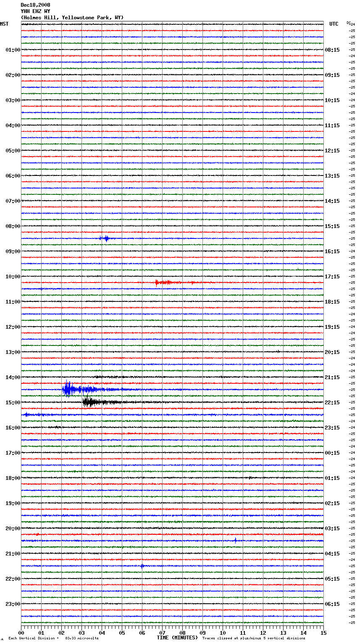
Task: Click the 22:15 UTC time label
Action: coord(332,403)
